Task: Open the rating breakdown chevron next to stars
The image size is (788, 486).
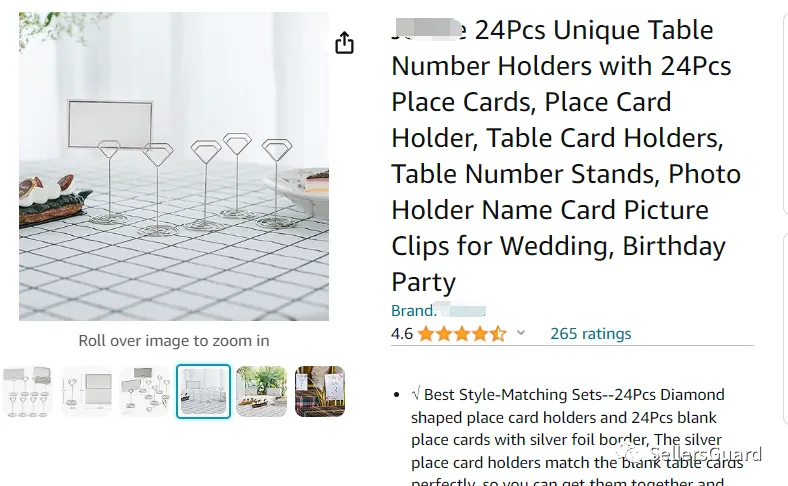Action: point(521,333)
